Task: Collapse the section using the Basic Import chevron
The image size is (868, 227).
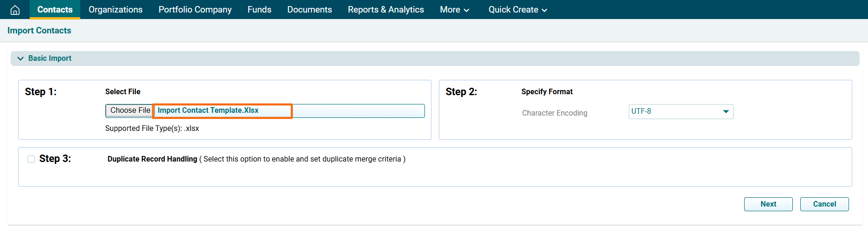Action: click(x=20, y=58)
